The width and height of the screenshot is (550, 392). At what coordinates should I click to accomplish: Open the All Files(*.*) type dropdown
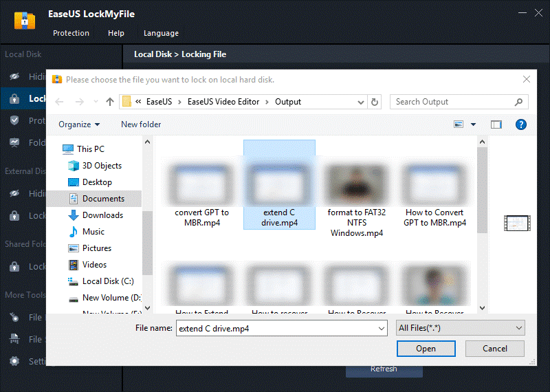460,328
